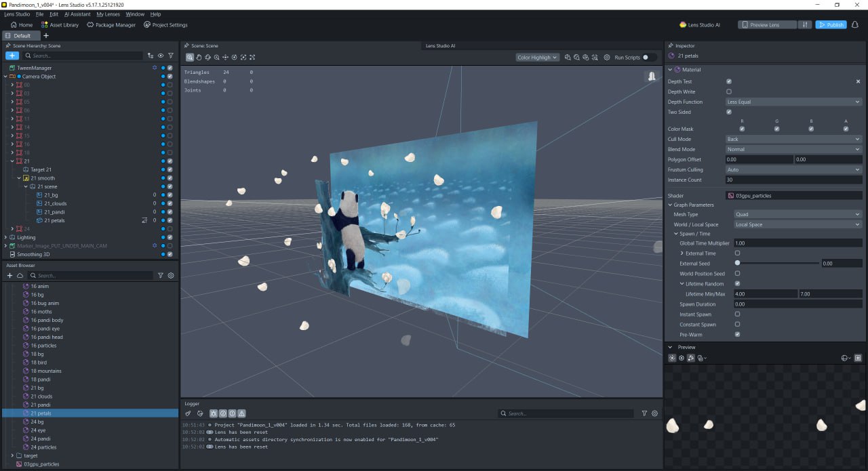This screenshot has height=471, width=868.
Task: Open the My Lenses menu
Action: point(108,14)
